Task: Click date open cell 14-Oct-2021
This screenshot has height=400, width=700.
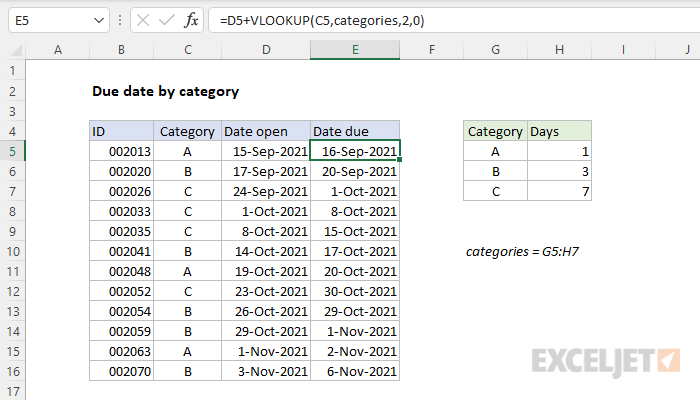Action: (x=266, y=251)
